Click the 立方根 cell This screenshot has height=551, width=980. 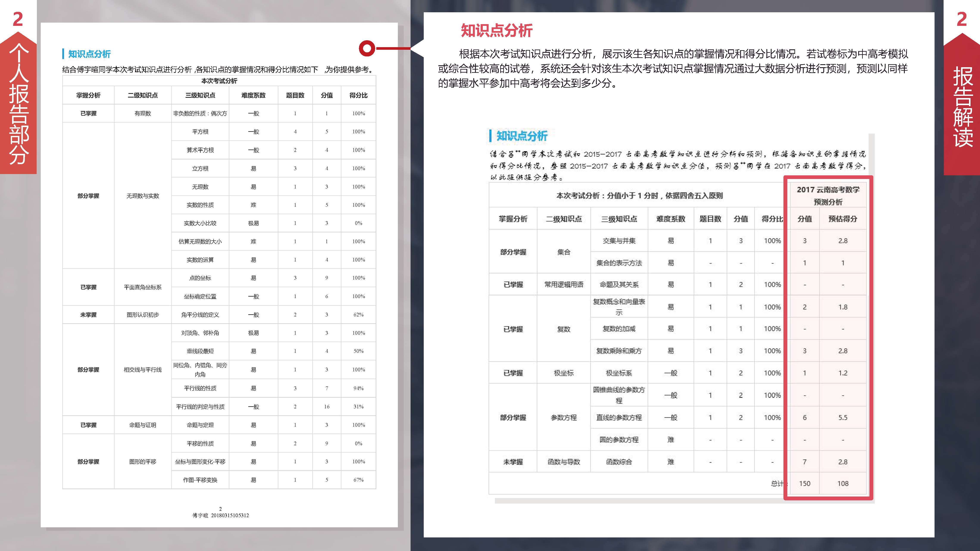pyautogui.click(x=200, y=168)
